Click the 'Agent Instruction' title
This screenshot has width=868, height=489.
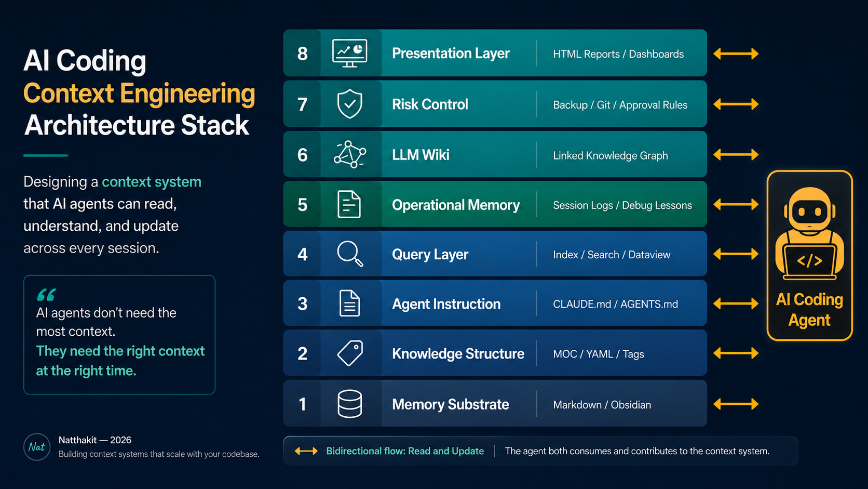tap(446, 304)
